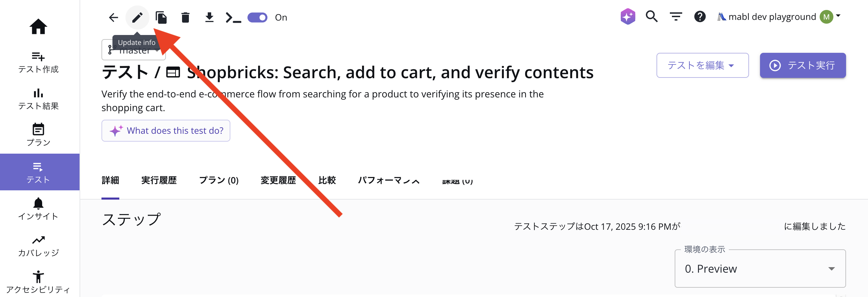Expand the テストを編集 dropdown
Screen dimensions: 868x297
(x=702, y=65)
